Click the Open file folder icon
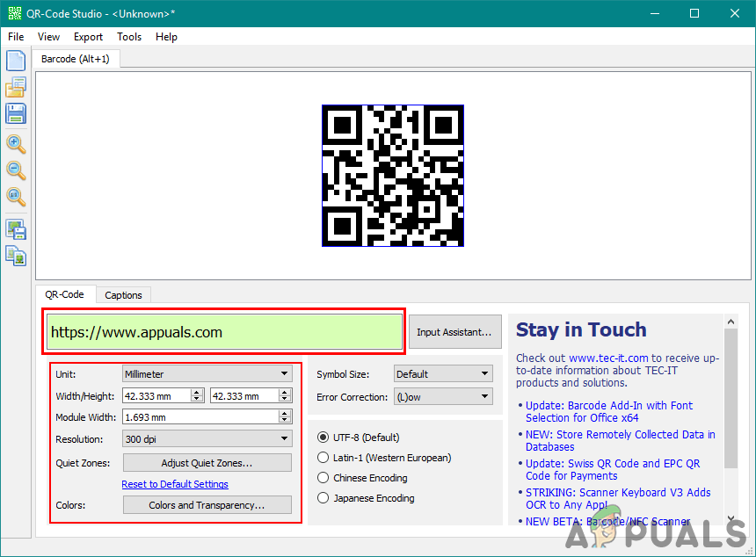This screenshot has width=756, height=557. coord(16,87)
